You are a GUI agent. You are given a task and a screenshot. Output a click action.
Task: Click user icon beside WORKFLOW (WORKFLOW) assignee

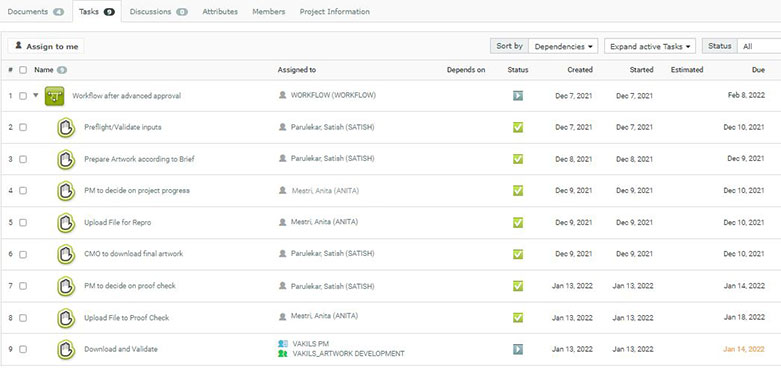(282, 95)
